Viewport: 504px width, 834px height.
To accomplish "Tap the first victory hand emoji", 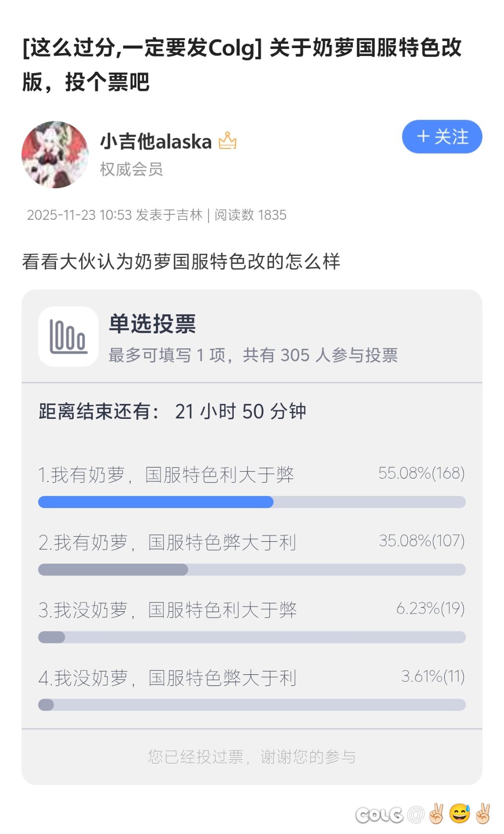I will click(x=436, y=813).
